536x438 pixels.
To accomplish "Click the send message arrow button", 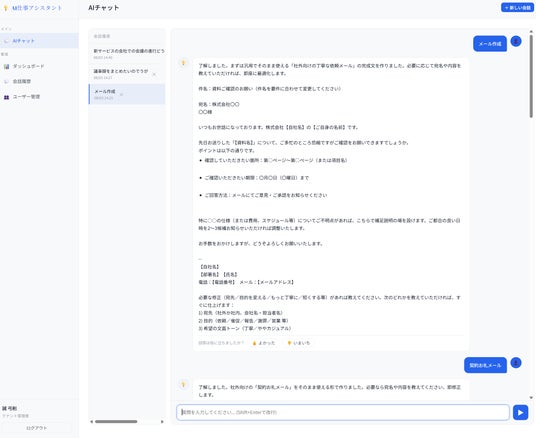I will coord(520,412).
